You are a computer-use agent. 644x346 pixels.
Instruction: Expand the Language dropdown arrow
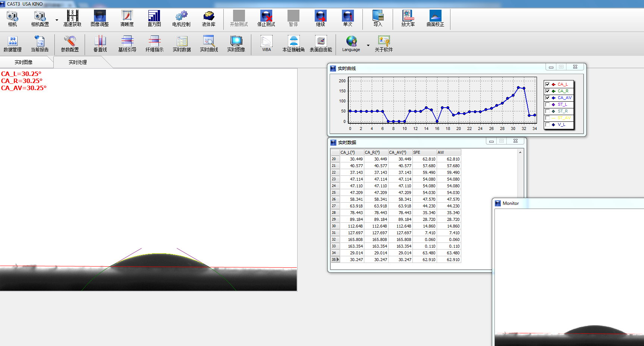pos(368,45)
